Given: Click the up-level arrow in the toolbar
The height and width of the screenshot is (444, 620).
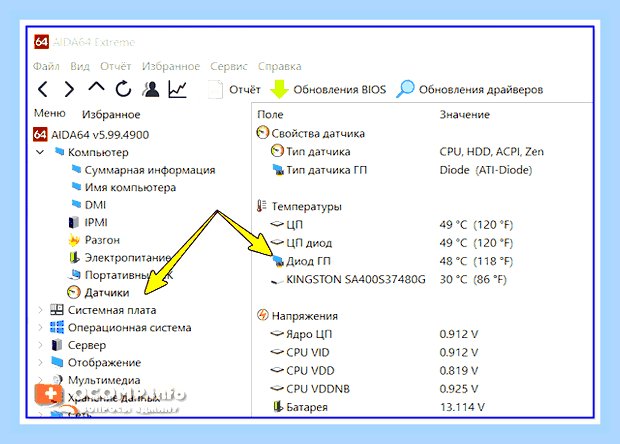Looking at the screenshot, I should point(96,87).
